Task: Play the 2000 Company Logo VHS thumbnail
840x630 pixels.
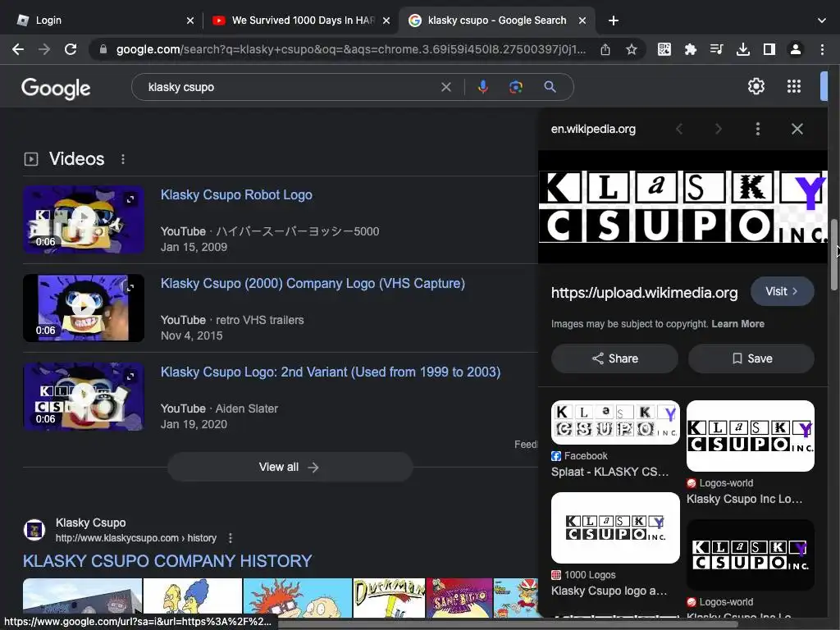Action: pyautogui.click(x=84, y=308)
